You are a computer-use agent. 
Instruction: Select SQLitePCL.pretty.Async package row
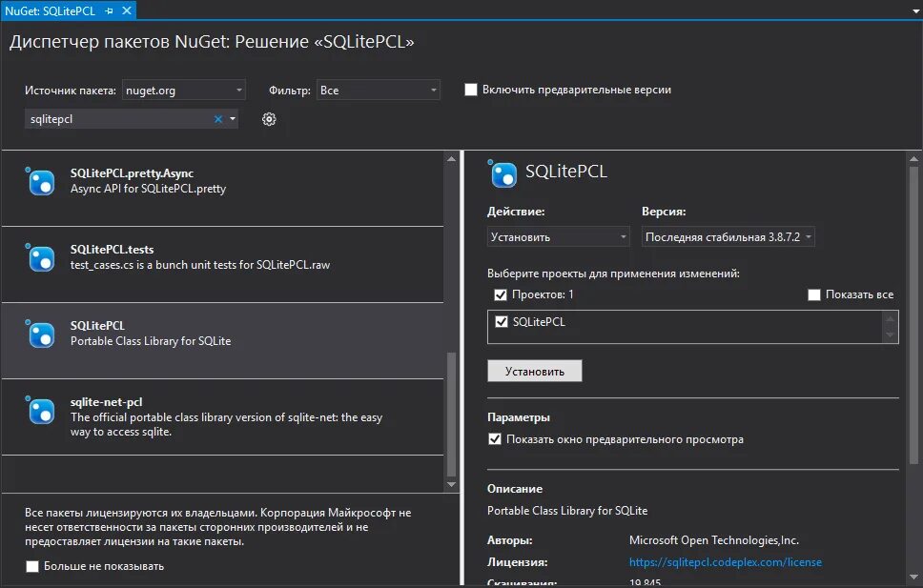click(x=222, y=189)
